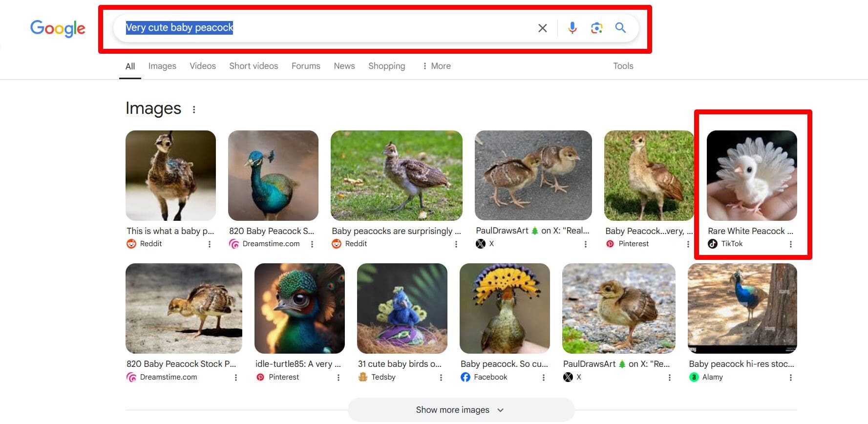The width and height of the screenshot is (868, 424).
Task: Open the Tools options
Action: 623,66
